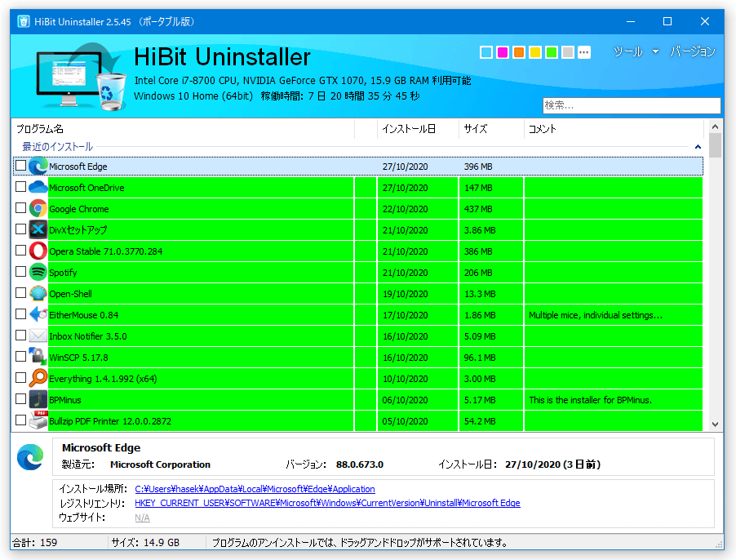Viewport: 736px width, 560px height.
Task: Select the Inbox Notifier 3.5.0 row
Action: coord(357,336)
